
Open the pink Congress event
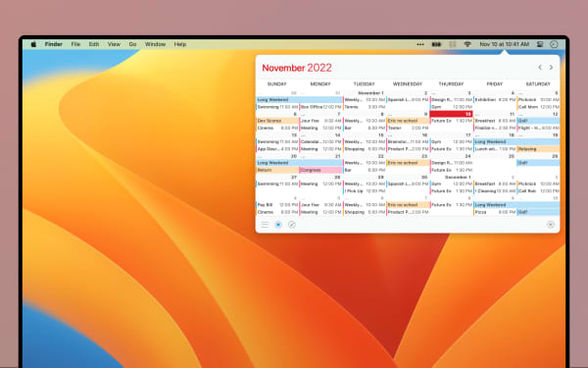321,170
